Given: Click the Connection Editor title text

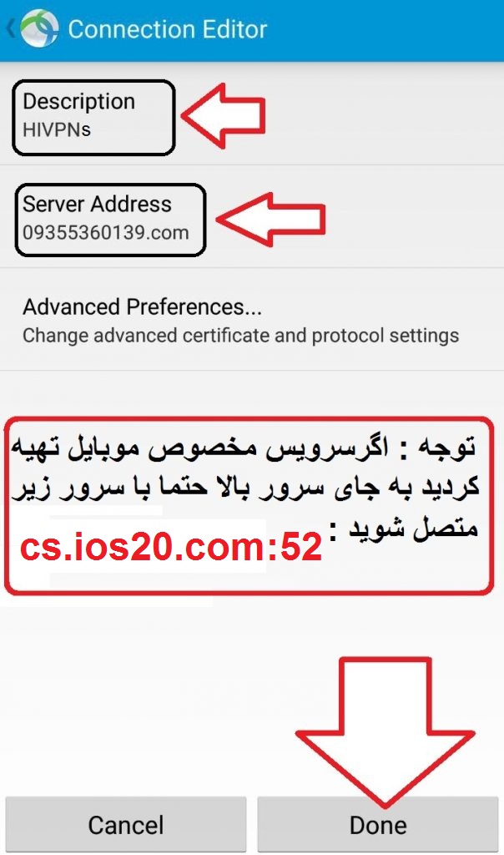Looking at the screenshot, I should [167, 29].
